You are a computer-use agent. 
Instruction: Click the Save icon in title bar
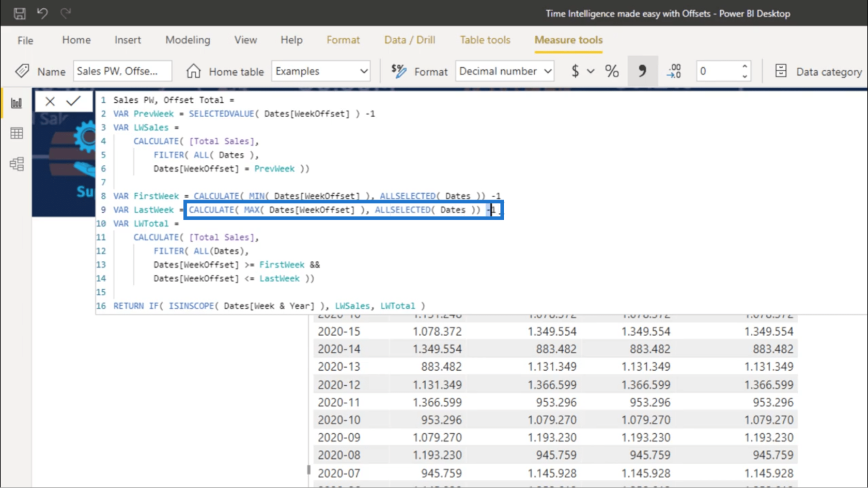coord(20,13)
